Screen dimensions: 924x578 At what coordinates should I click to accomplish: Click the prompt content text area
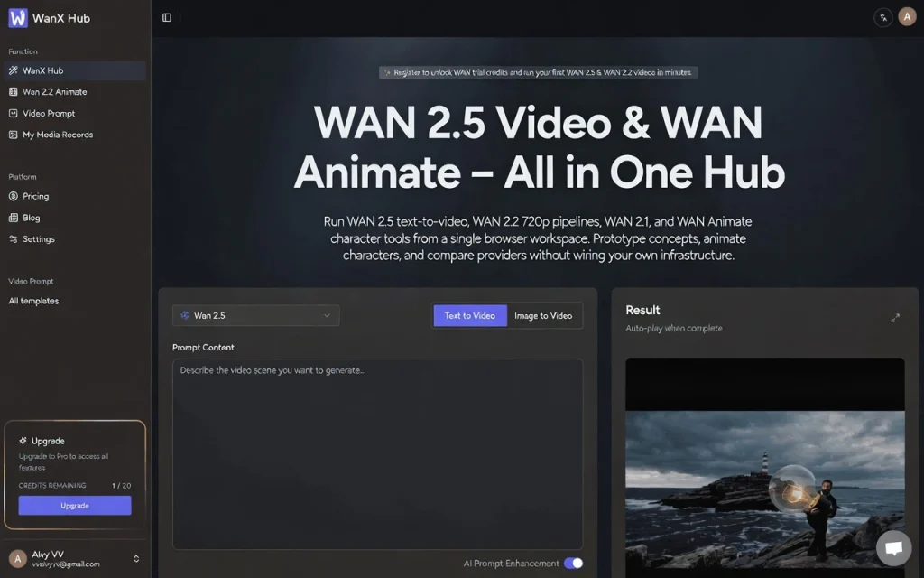377,453
